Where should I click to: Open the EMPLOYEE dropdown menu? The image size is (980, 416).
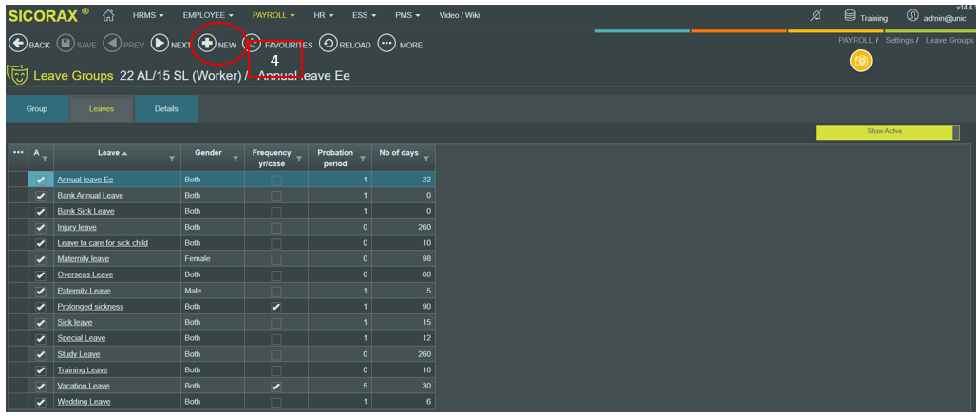click(208, 15)
